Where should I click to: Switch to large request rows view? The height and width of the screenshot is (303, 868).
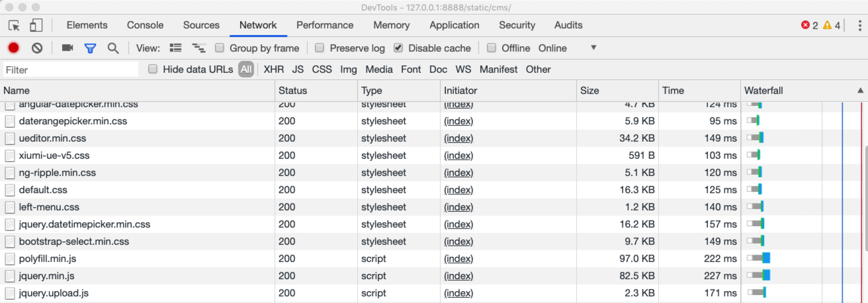point(175,48)
